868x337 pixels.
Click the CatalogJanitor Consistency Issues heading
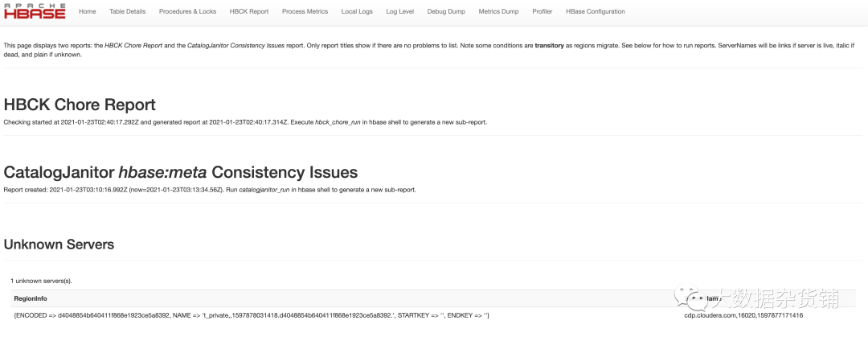coord(181,172)
